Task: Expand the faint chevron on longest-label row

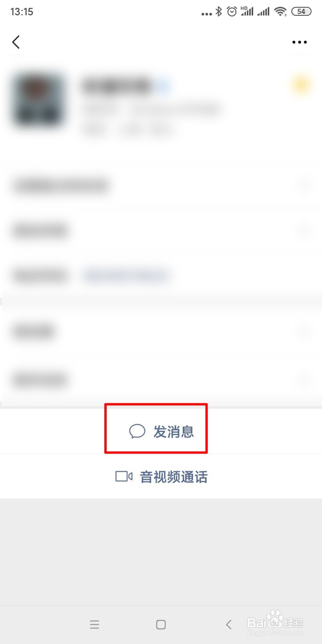Action: [x=305, y=186]
